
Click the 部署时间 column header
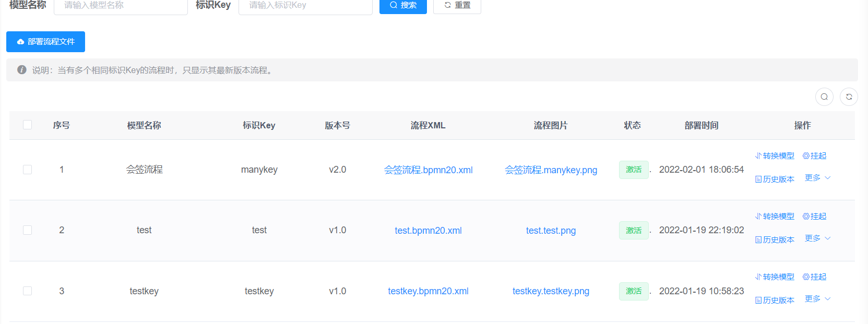pyautogui.click(x=701, y=125)
